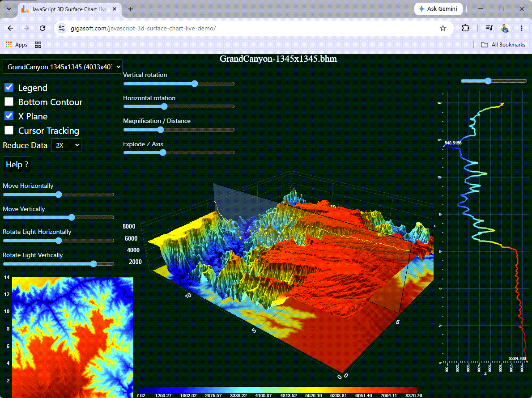
Task: Uncheck the Legend checkbox
Action: (9, 88)
